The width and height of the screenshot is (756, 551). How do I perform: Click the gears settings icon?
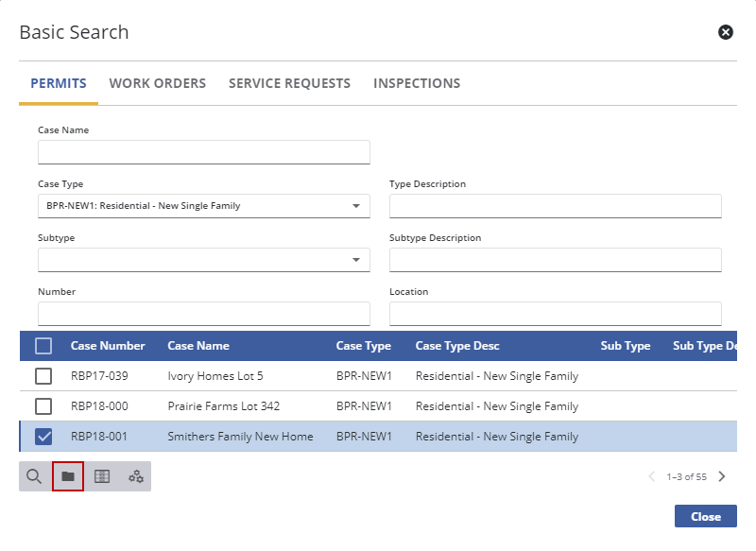136,476
